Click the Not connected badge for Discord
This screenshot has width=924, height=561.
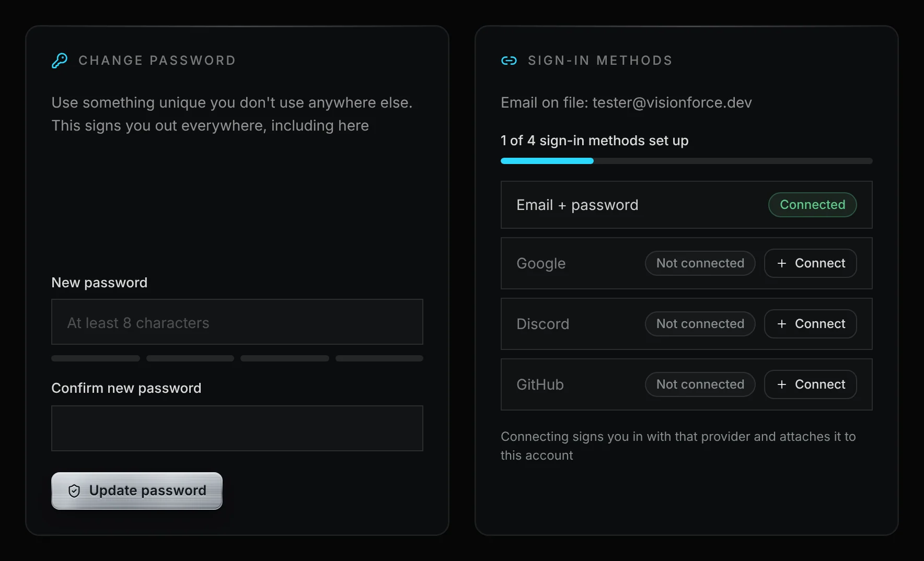700,324
